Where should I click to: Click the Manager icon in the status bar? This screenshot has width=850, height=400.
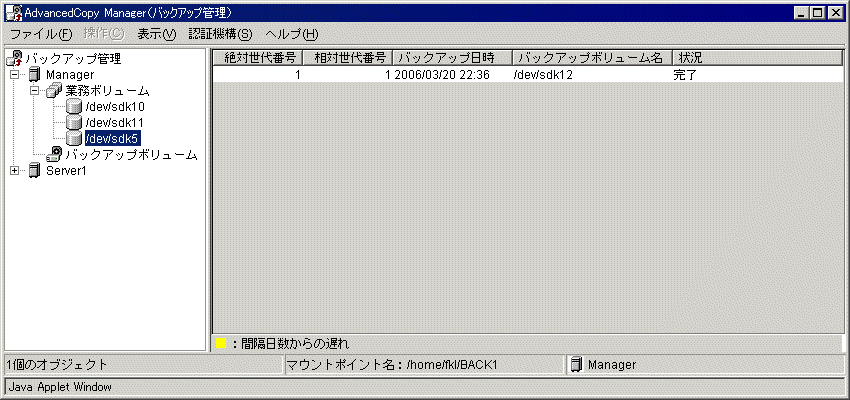click(577, 365)
